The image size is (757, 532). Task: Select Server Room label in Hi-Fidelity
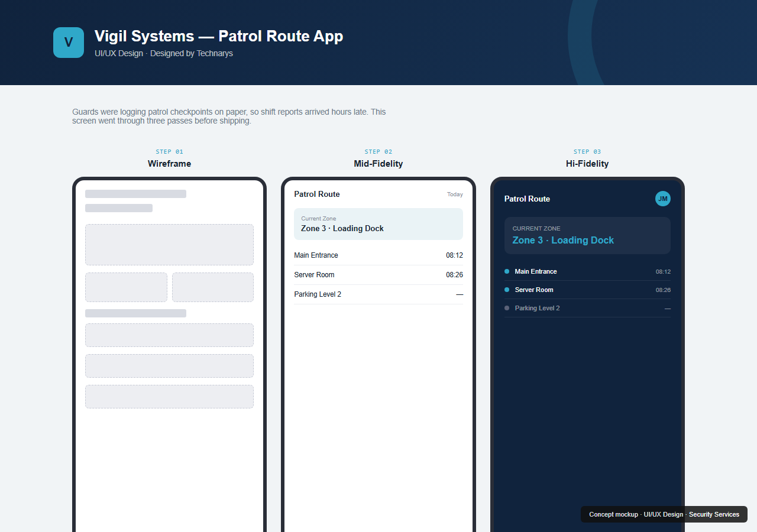(534, 290)
